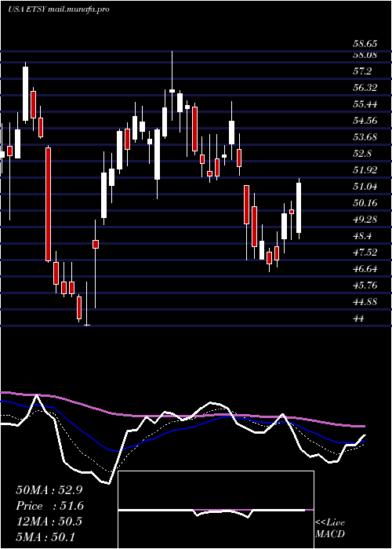392x549 pixels.
Task: Select the 53.68 price axis label
Action: pos(365,137)
